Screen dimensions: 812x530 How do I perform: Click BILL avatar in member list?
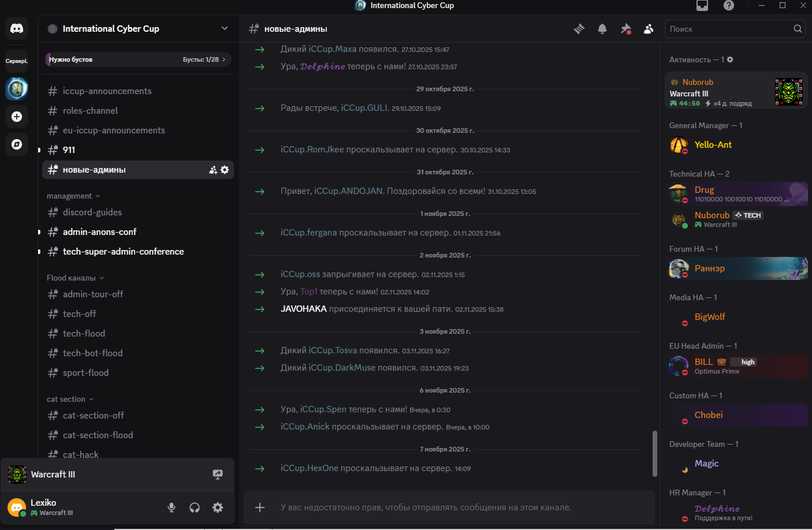(679, 365)
